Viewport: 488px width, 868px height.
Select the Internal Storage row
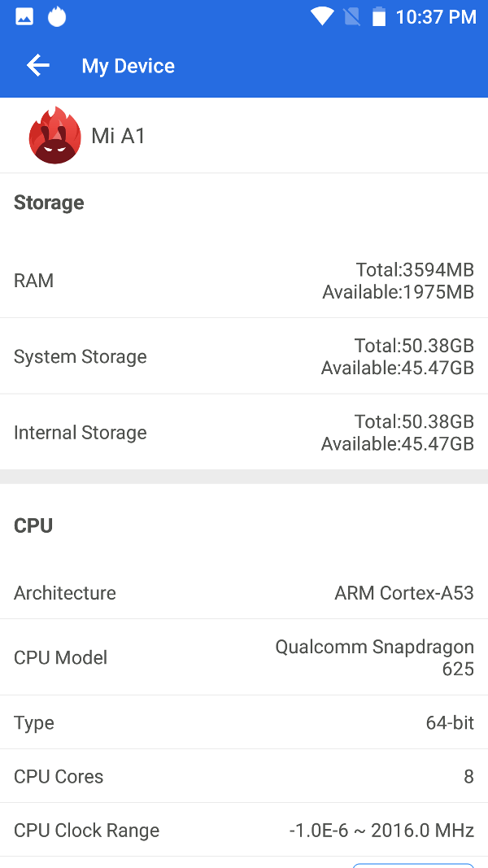244,433
